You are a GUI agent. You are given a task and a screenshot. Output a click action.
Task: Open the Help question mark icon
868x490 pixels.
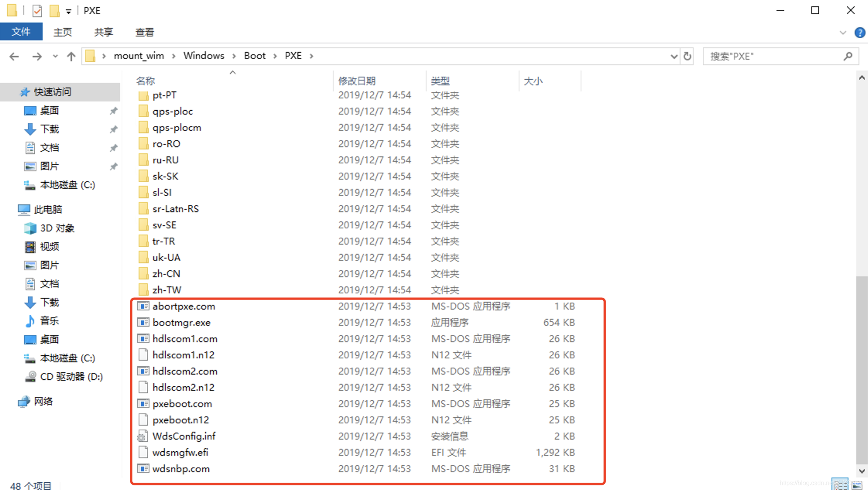859,33
